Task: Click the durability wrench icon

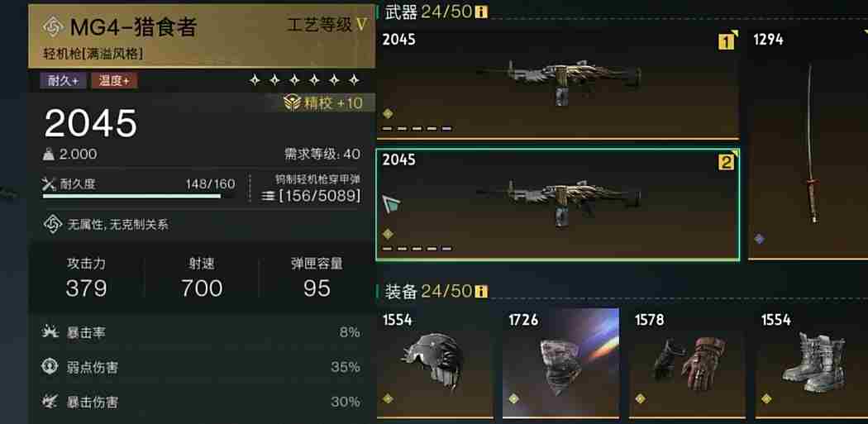Action: click(x=49, y=184)
